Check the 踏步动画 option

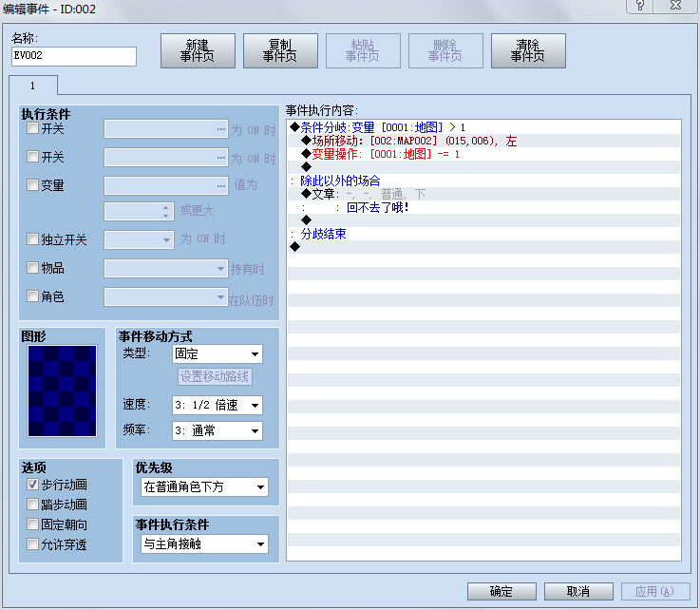pos(32,505)
